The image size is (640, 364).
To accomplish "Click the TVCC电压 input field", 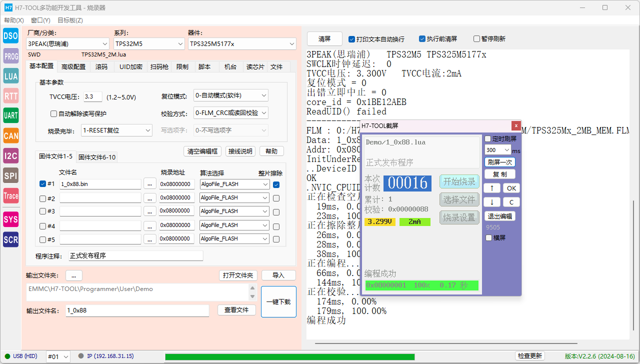I will (x=92, y=96).
